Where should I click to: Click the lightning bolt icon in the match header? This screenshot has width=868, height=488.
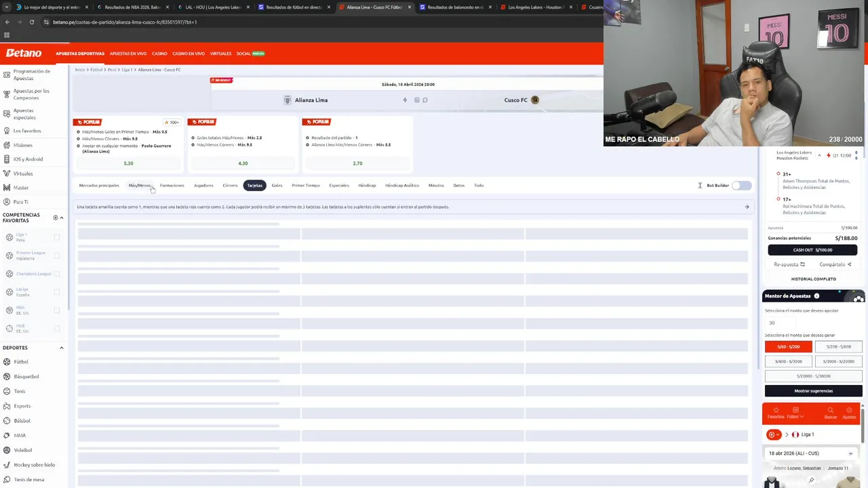click(405, 100)
